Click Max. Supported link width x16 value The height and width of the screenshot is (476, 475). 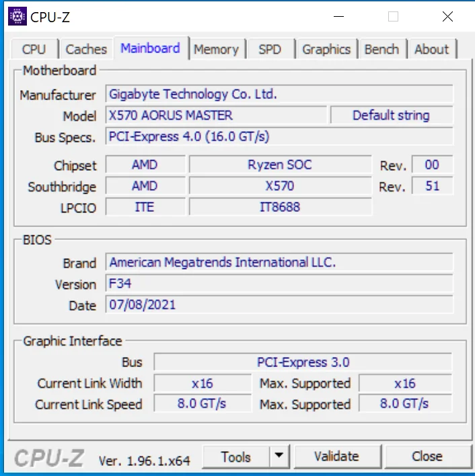[x=405, y=383]
